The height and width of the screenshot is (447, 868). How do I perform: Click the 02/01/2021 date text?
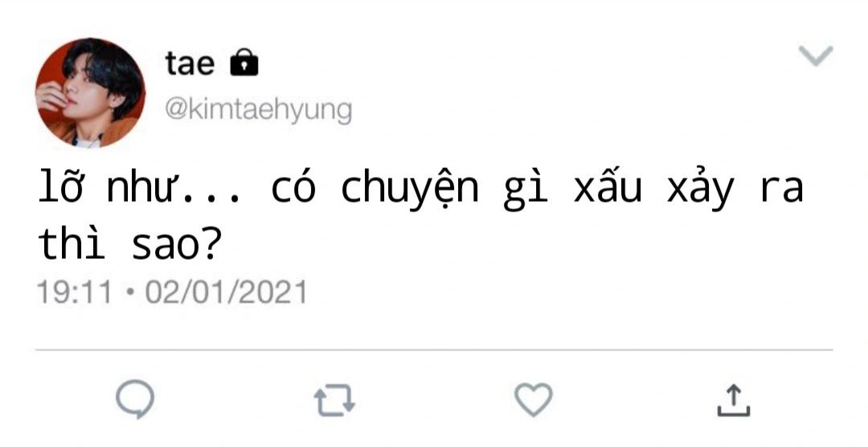tap(226, 292)
